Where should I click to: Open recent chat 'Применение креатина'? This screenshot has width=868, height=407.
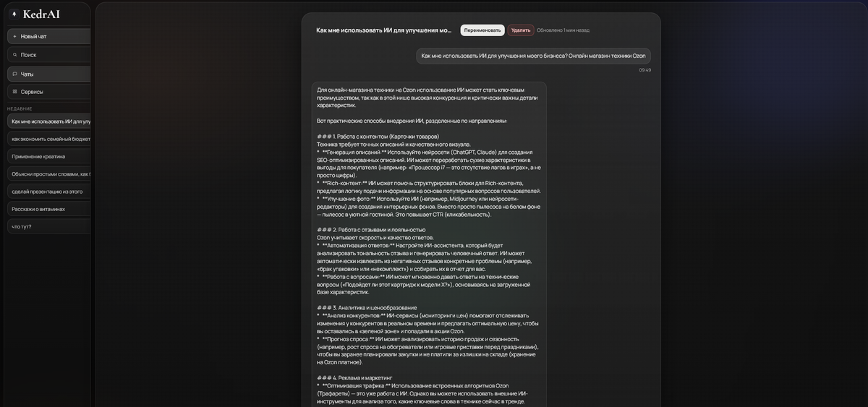49,156
